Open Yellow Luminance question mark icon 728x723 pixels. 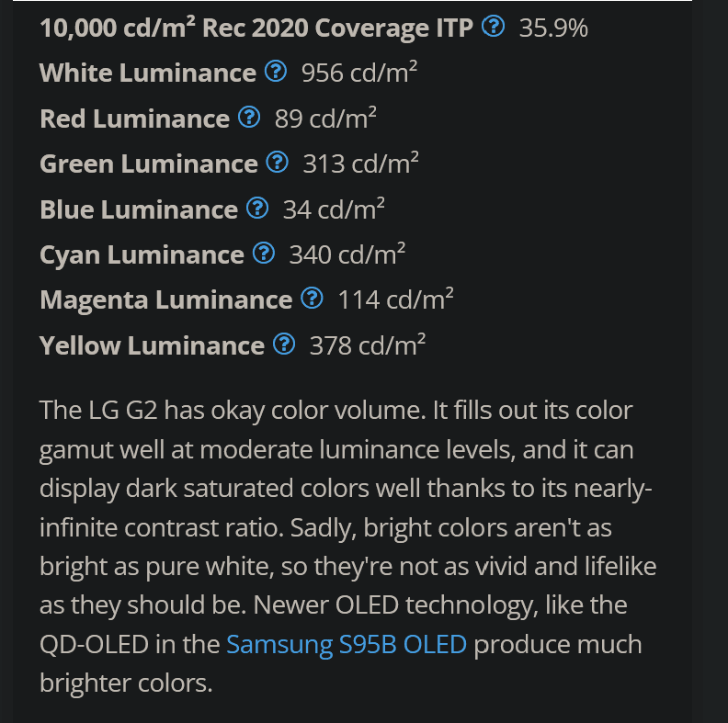tap(284, 345)
